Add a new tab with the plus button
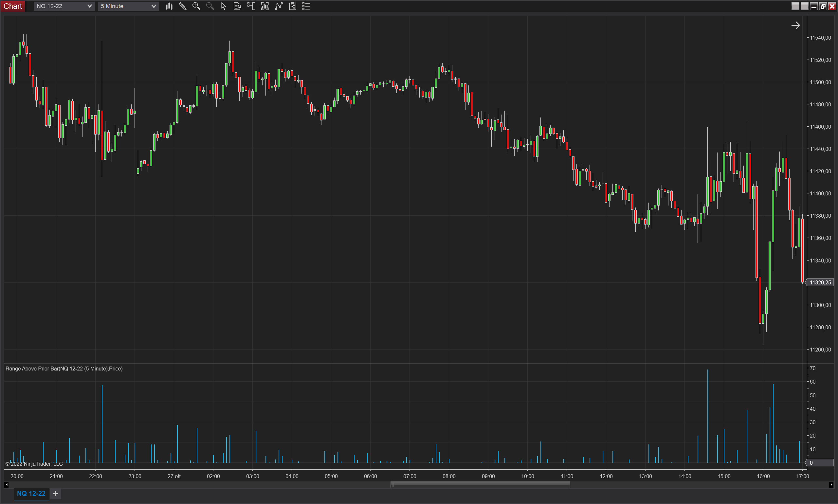Screen dimensions: 838x504 55,494
